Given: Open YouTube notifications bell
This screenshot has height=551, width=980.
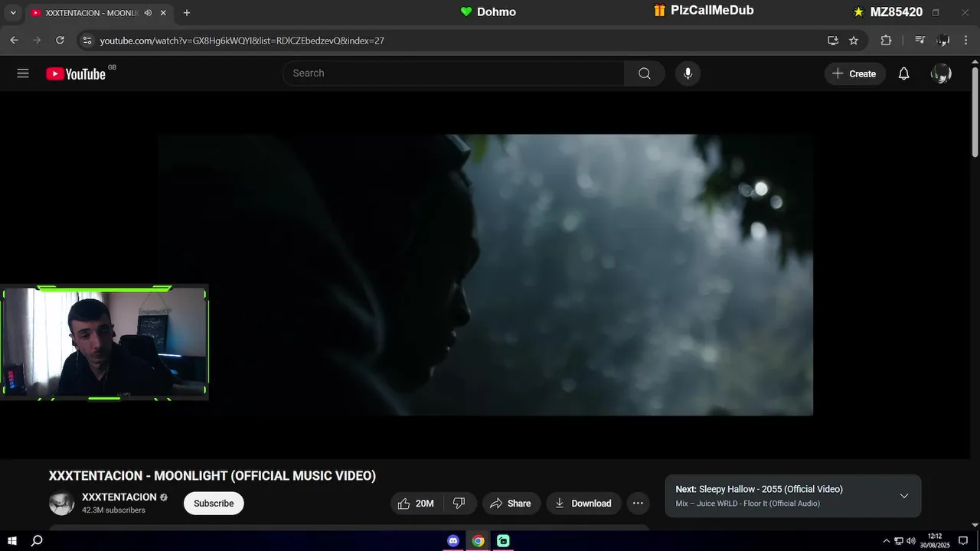Looking at the screenshot, I should click(903, 73).
